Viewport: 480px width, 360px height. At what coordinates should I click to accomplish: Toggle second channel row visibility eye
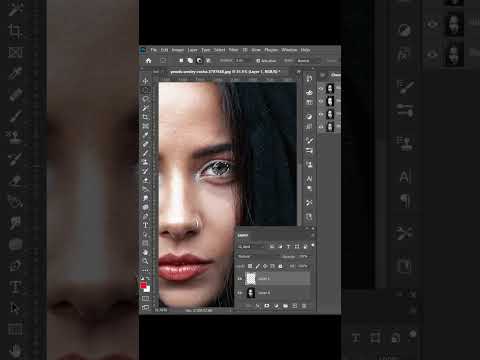coord(321,101)
